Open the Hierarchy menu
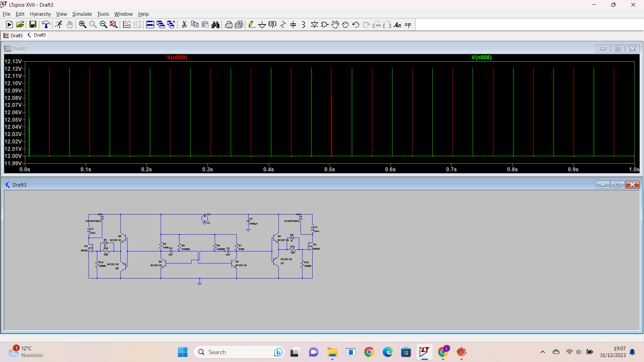 (40, 14)
